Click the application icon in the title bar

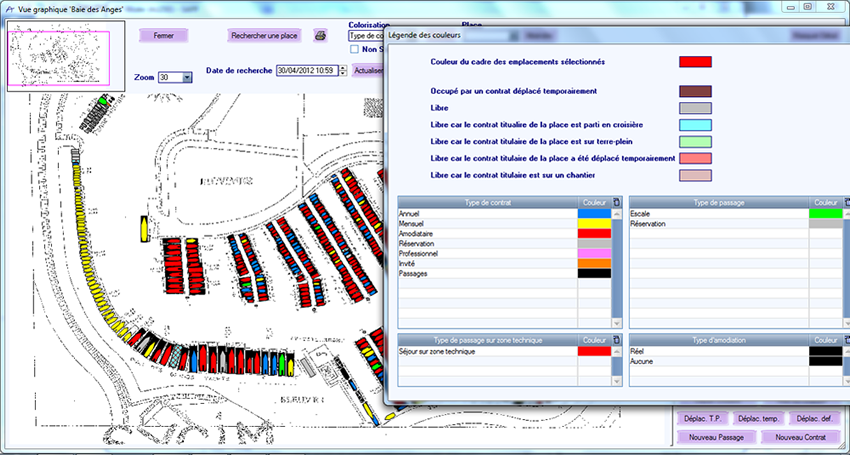pos(8,7)
